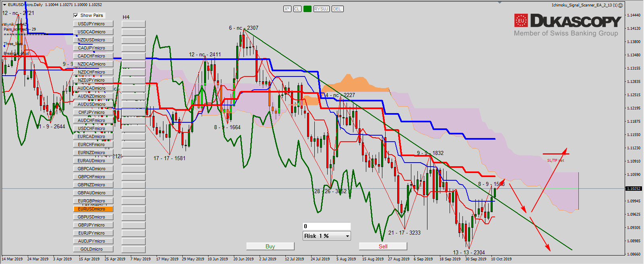Click the red Sell button

(383, 246)
